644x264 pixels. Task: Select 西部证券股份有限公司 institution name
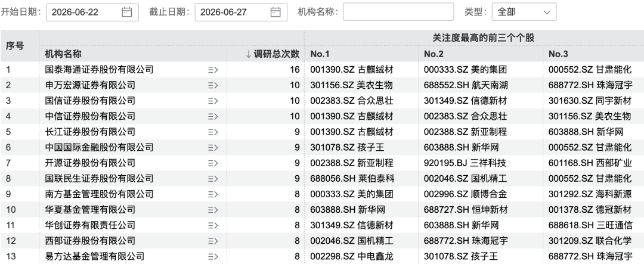[90, 241]
